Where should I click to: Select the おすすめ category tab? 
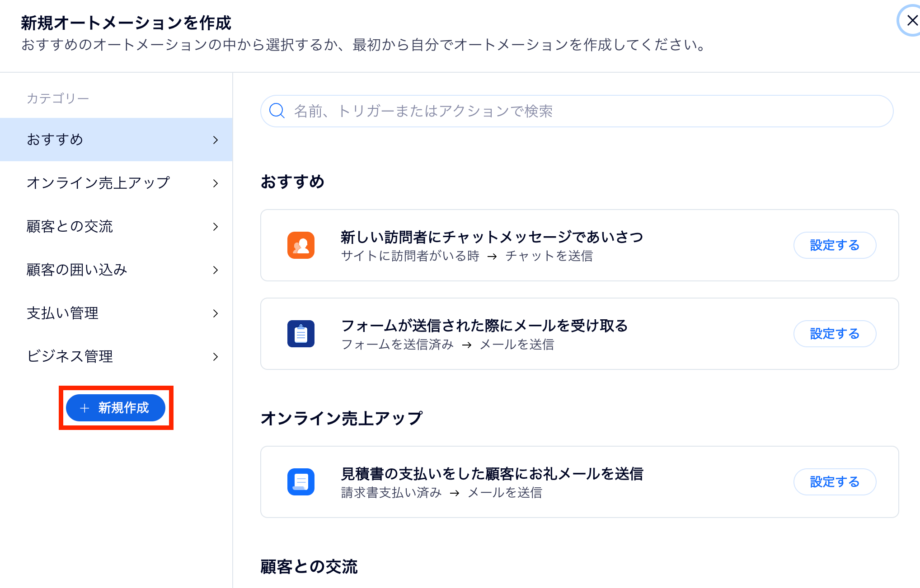[55, 140]
